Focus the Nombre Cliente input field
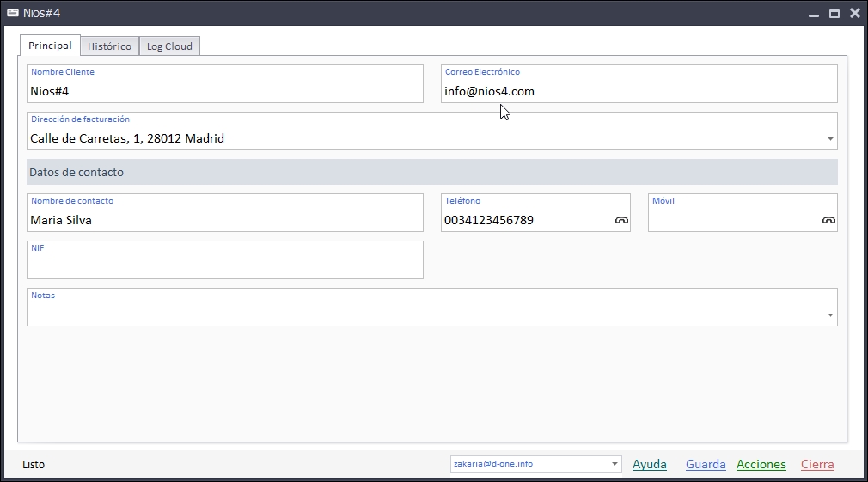 click(223, 91)
